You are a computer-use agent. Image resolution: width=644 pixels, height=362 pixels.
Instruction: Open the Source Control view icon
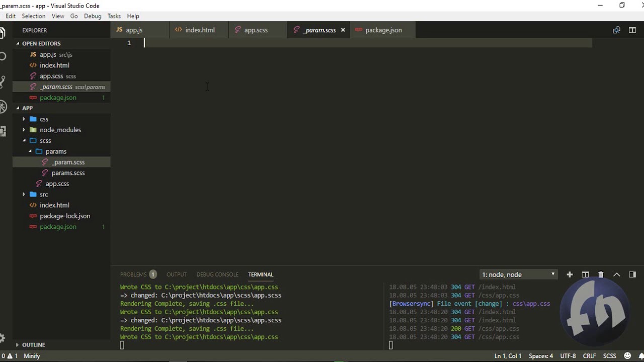[x=3, y=81]
